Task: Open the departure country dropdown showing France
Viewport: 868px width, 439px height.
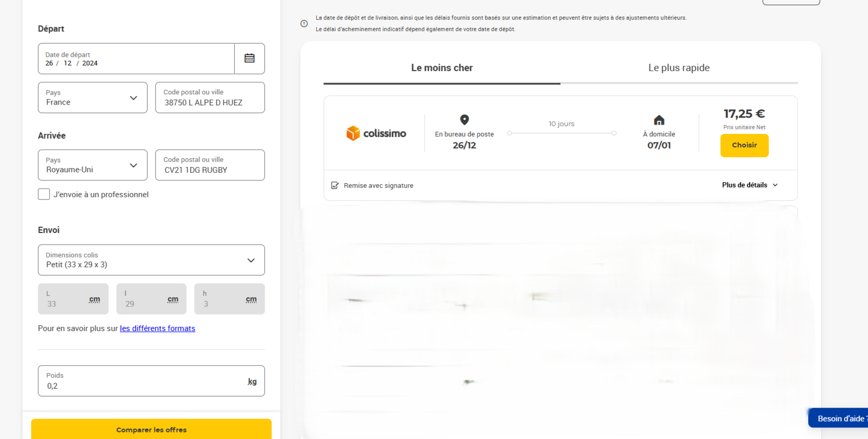Action: 93,98
